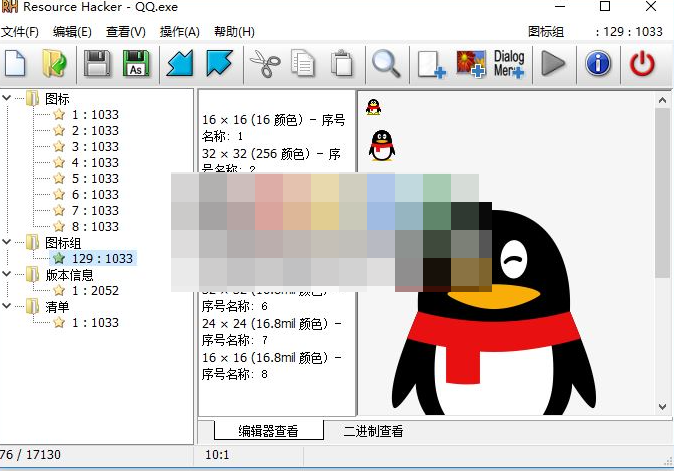The width and height of the screenshot is (674, 471).
Task: Select icon resource 2 : 1033
Action: pyautogui.click(x=95, y=130)
